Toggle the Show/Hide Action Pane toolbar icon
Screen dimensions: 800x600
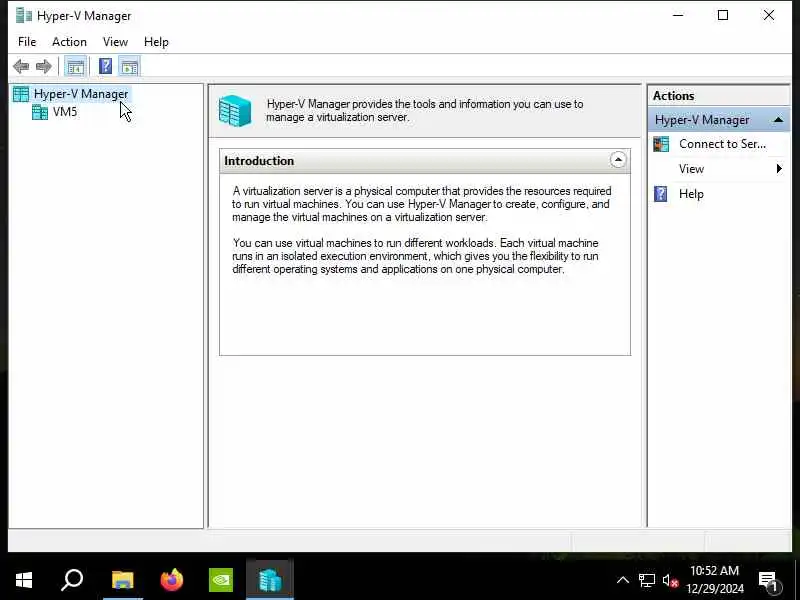point(130,66)
